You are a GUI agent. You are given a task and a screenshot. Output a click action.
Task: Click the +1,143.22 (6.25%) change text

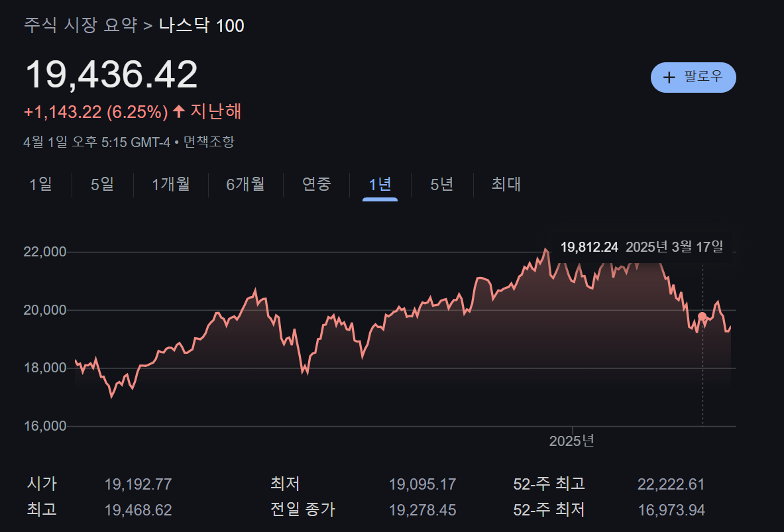(96, 111)
